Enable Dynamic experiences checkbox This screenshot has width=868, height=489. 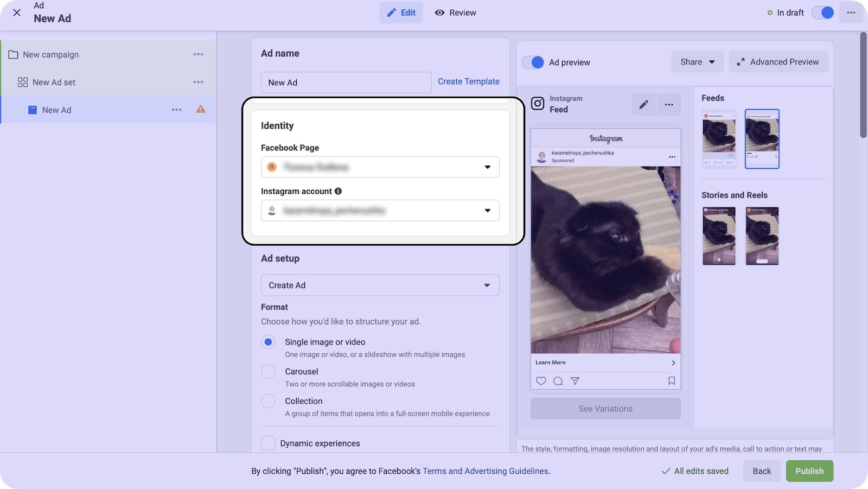(268, 443)
